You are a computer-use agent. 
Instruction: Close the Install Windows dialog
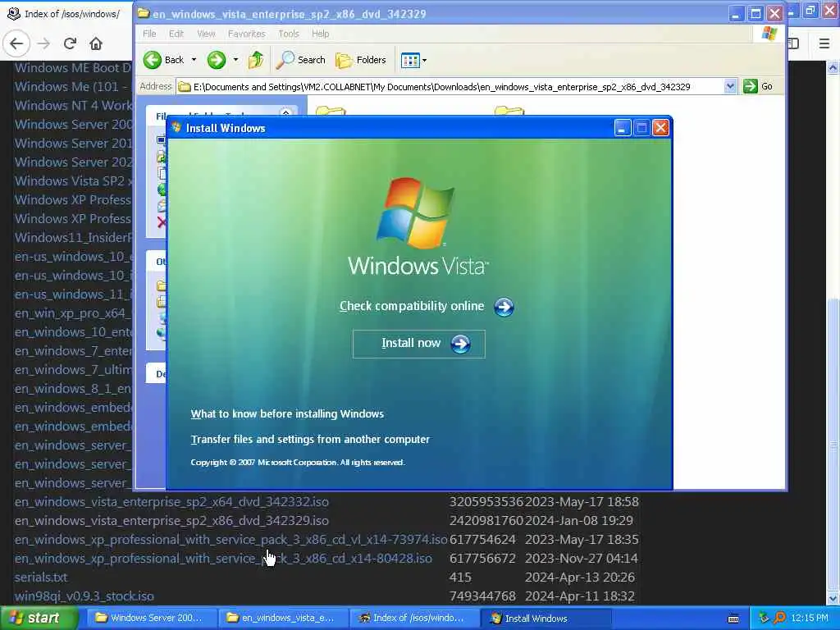[660, 128]
